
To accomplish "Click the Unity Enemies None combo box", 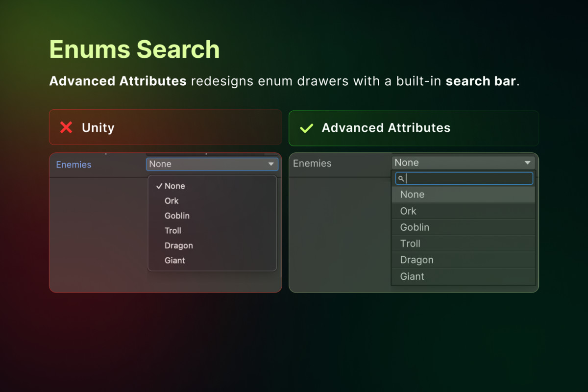I will pos(206,164).
